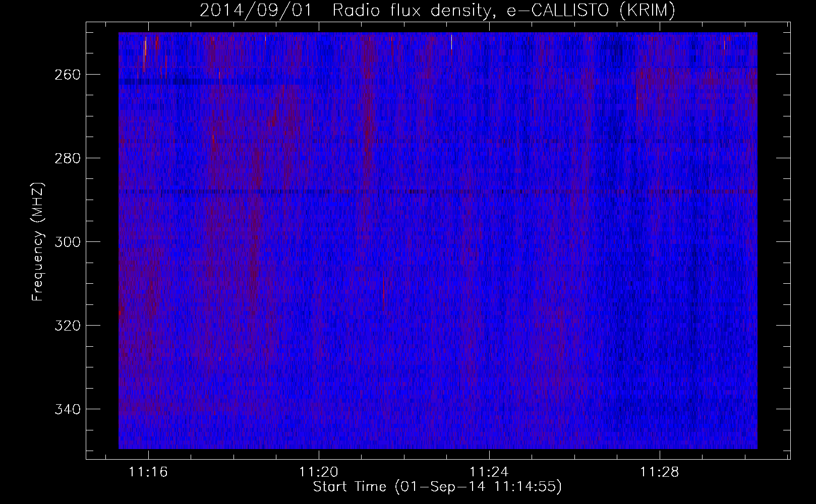Click the 340 frequency tick label
816x504 pixels.
[x=67, y=409]
